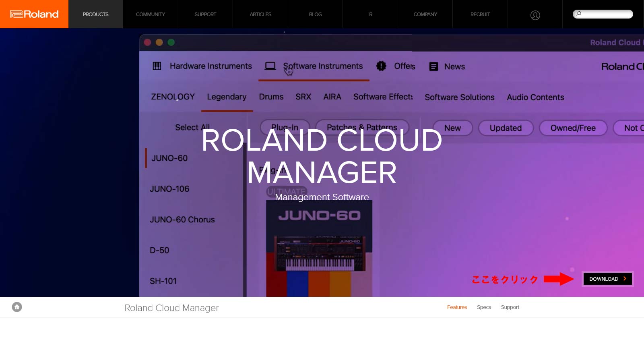This screenshot has width=644, height=344.
Task: Go to the COMMUNITY section
Action: (151, 14)
